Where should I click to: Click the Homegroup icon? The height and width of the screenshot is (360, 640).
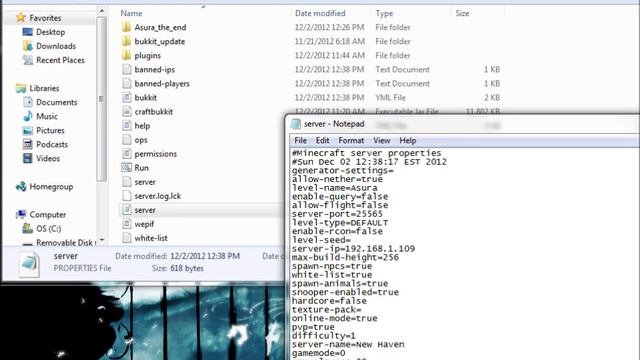(21, 187)
